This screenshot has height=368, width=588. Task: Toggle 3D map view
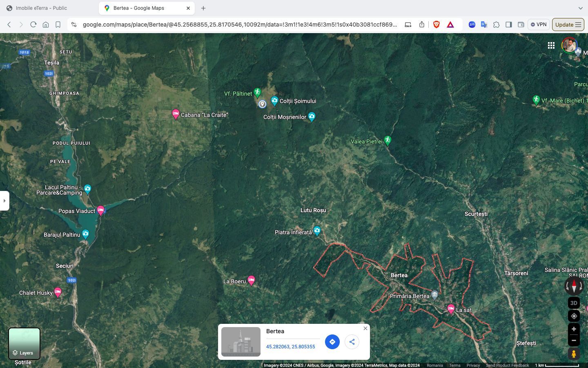[x=573, y=303]
